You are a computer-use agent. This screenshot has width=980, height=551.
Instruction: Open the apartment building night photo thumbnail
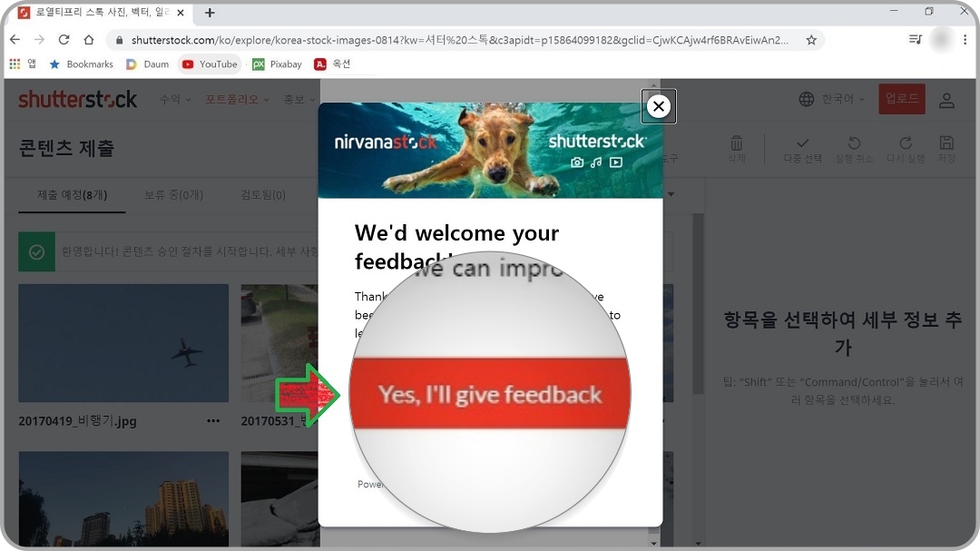tap(123, 498)
